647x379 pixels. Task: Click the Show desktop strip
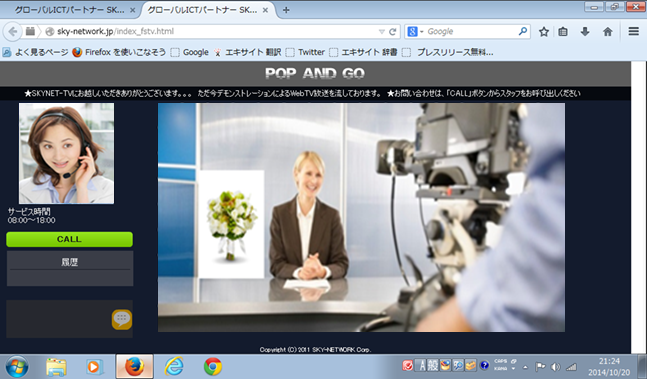[x=642, y=366]
